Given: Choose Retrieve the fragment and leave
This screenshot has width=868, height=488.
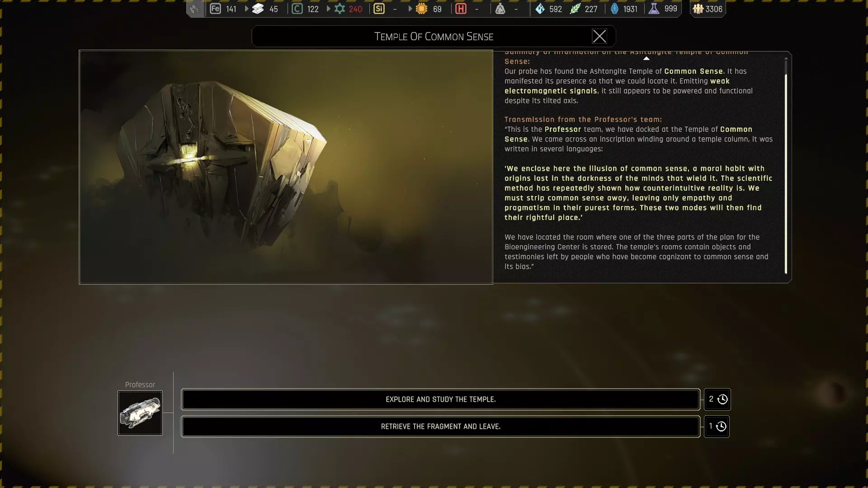Looking at the screenshot, I should coord(440,427).
